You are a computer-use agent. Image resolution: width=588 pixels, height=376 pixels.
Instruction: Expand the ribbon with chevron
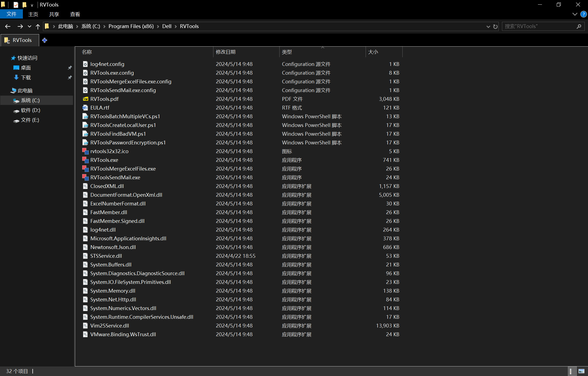575,14
